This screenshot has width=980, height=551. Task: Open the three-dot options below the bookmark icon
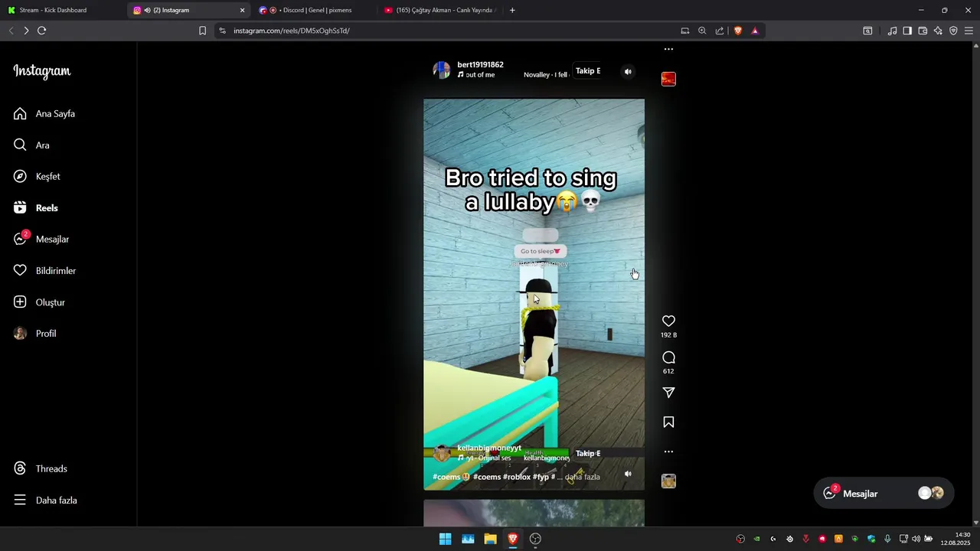[x=668, y=452]
